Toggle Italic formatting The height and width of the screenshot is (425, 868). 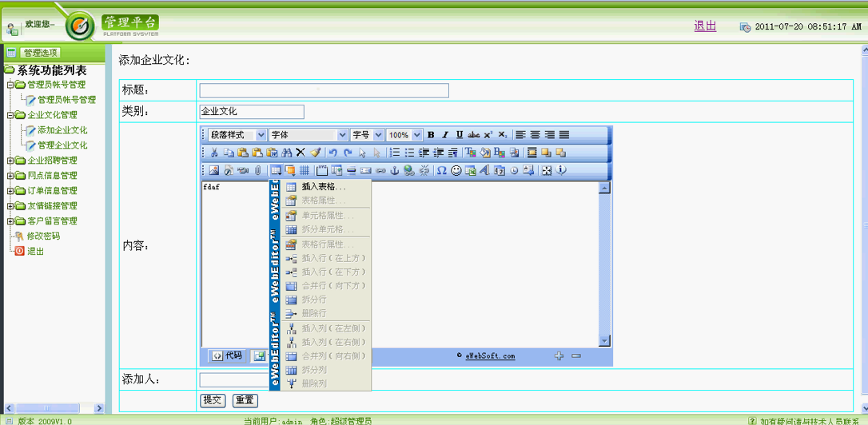pos(445,134)
